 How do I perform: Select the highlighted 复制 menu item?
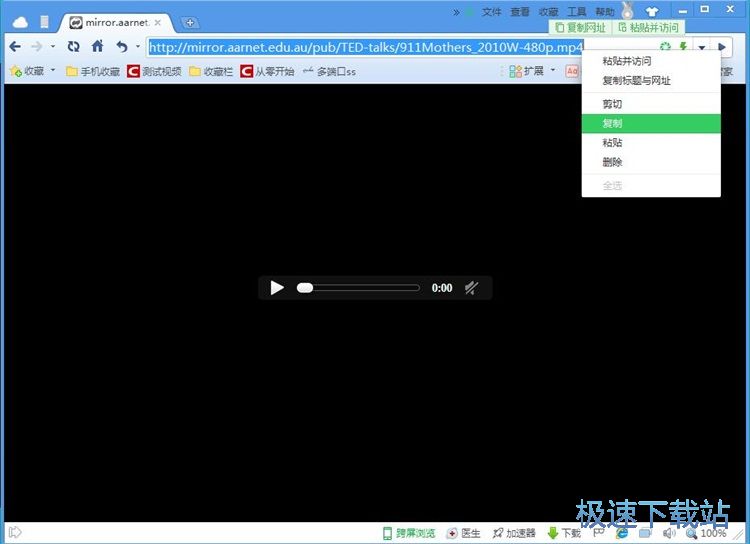(651, 123)
